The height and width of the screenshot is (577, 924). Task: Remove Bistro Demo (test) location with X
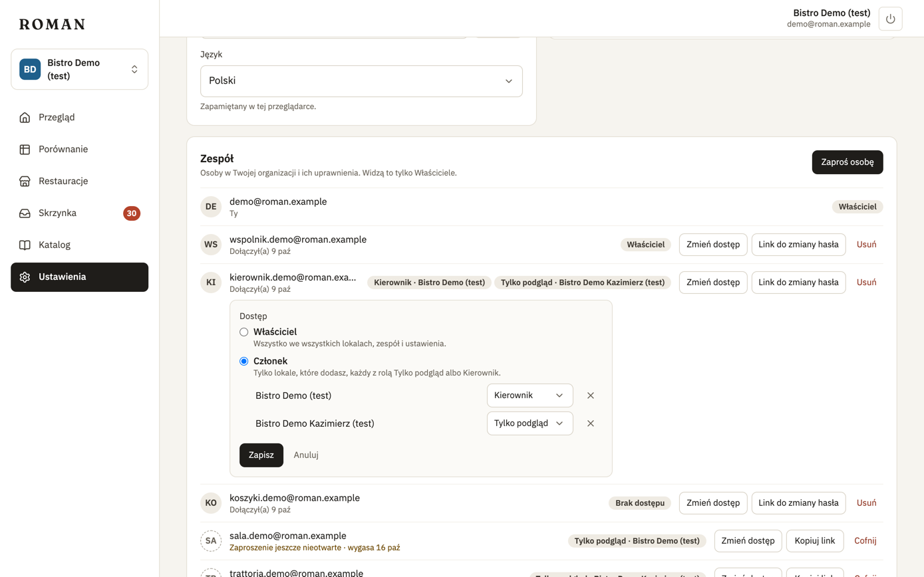[x=590, y=396]
